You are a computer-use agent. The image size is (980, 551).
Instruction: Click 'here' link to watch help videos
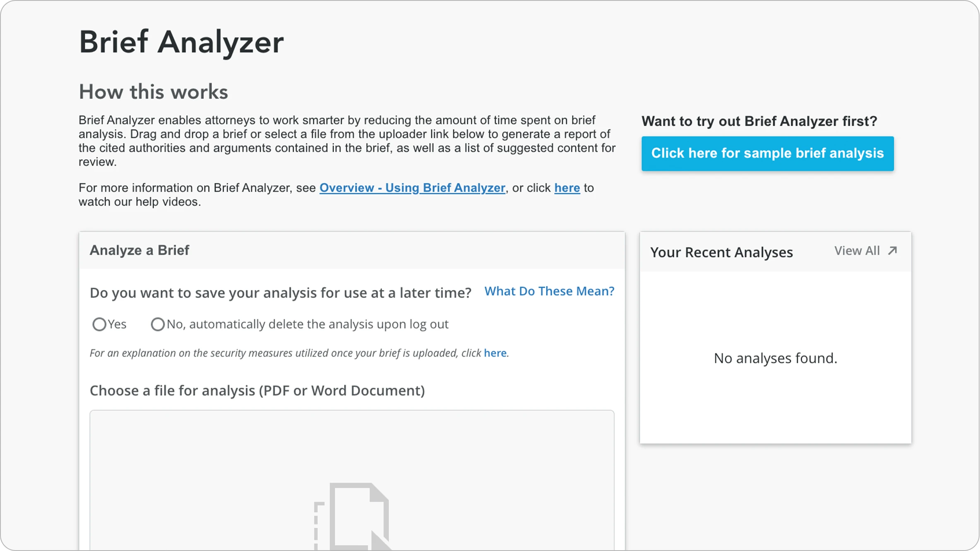point(567,188)
